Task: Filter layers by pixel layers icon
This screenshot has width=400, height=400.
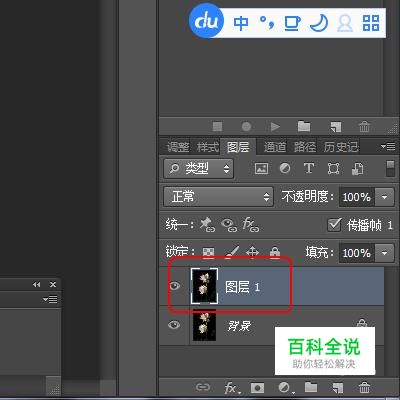Action: pos(261,169)
